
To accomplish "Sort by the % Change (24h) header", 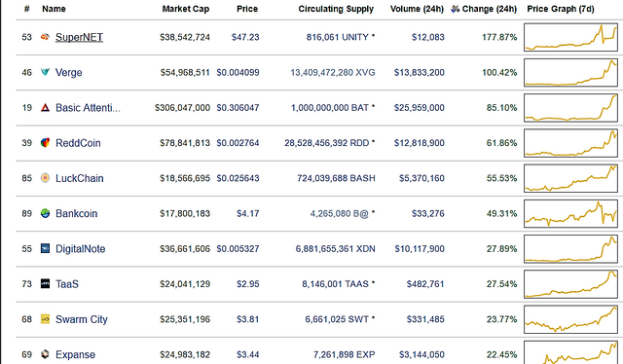I will click(x=484, y=9).
